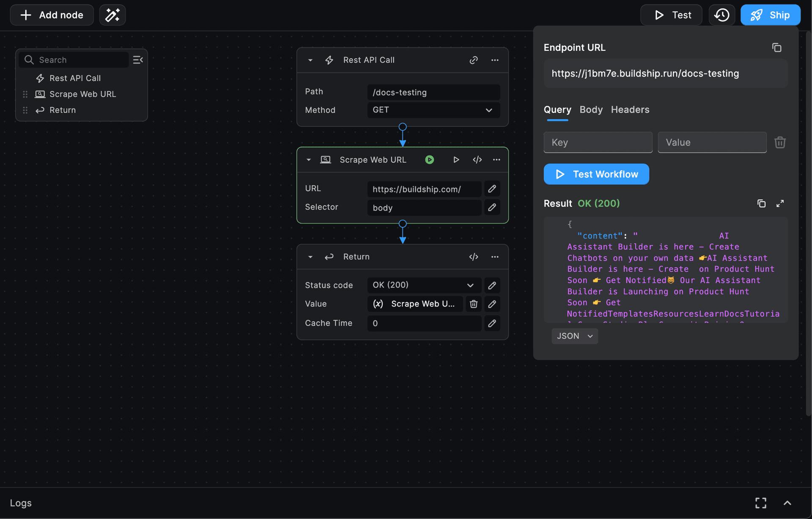Click the link icon on Rest API Call node
The width and height of the screenshot is (812, 519).
[x=474, y=60]
